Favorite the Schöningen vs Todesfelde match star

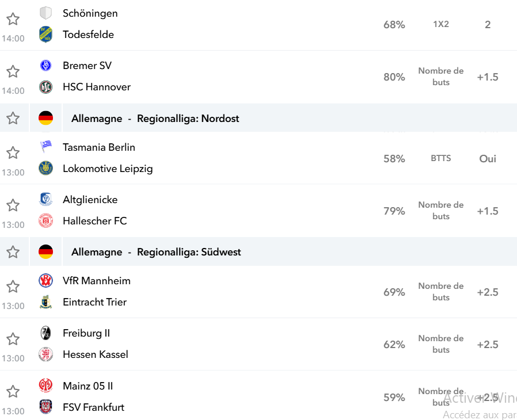tap(13, 19)
